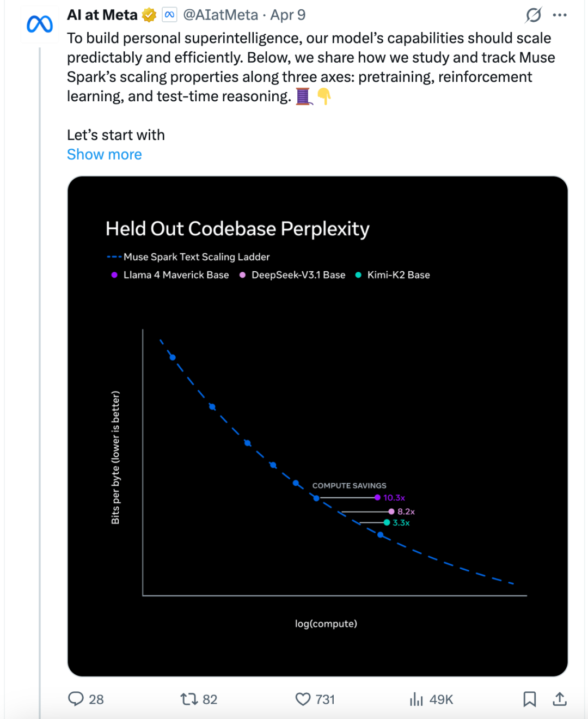The height and width of the screenshot is (719, 588).
Task: Click the AI at Meta display name
Action: click(x=102, y=15)
